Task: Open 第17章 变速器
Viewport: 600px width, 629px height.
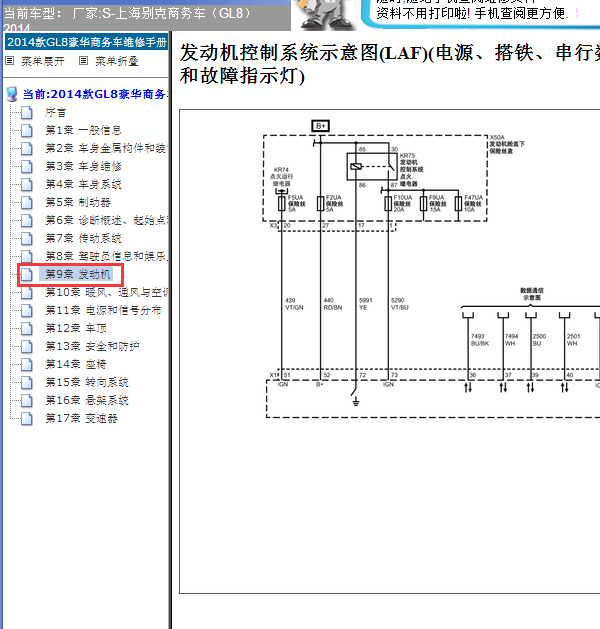Action: click(x=81, y=419)
